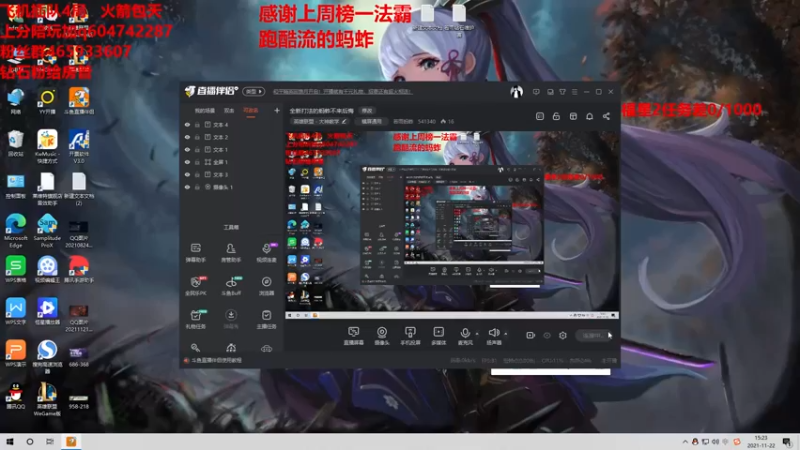Open the 浏览器 tool
The width and height of the screenshot is (800, 450).
[x=266, y=286]
